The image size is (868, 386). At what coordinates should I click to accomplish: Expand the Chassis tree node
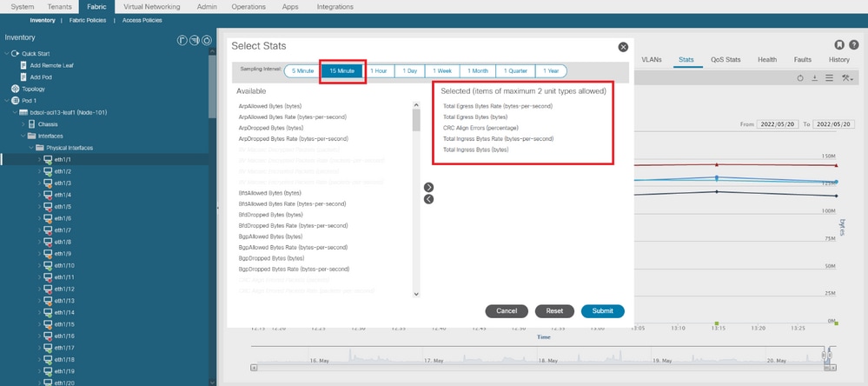tap(23, 124)
